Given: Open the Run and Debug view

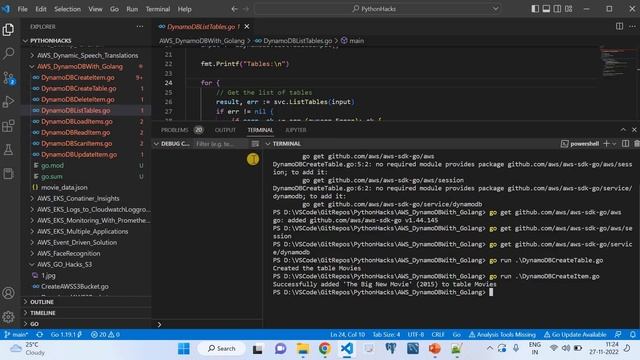Looking at the screenshot, I should tap(8, 102).
